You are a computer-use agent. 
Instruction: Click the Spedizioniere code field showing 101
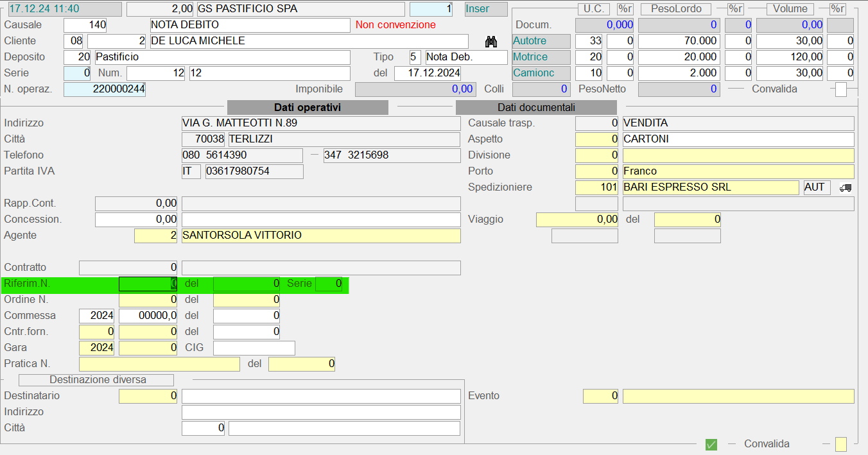click(x=597, y=187)
